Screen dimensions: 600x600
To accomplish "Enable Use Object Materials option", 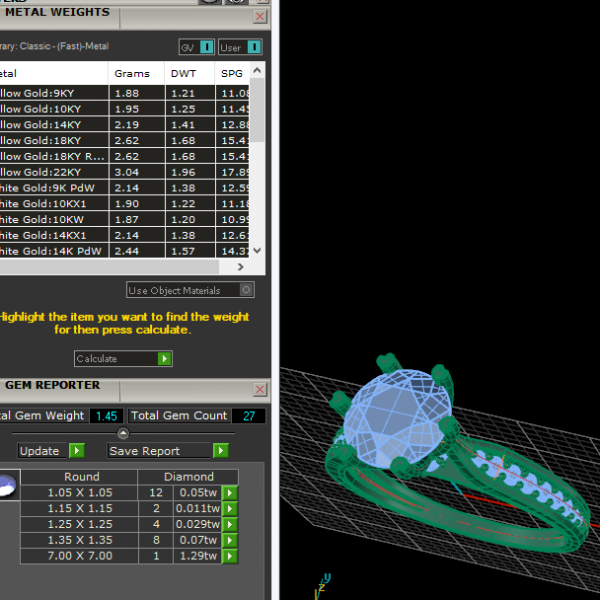I will tap(246, 290).
